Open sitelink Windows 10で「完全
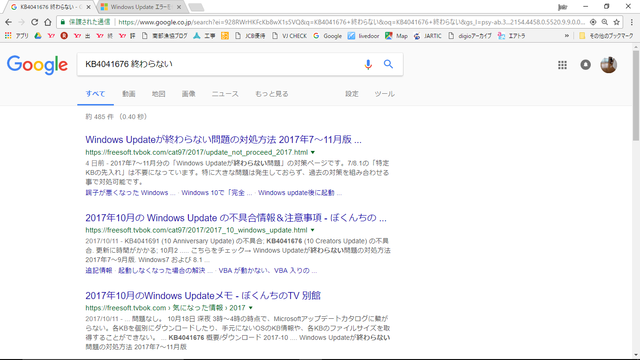Image resolution: width=640 pixels, height=360 pixels. coord(216,193)
